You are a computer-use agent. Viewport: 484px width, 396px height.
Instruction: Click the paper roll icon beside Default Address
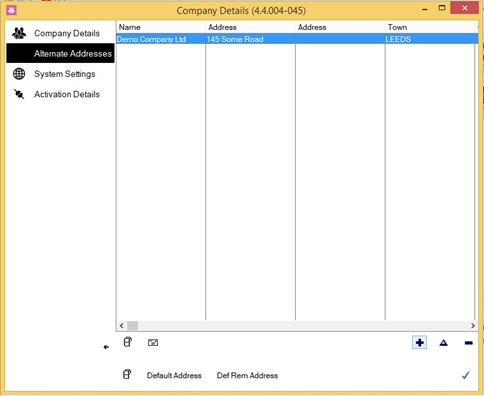tap(127, 374)
